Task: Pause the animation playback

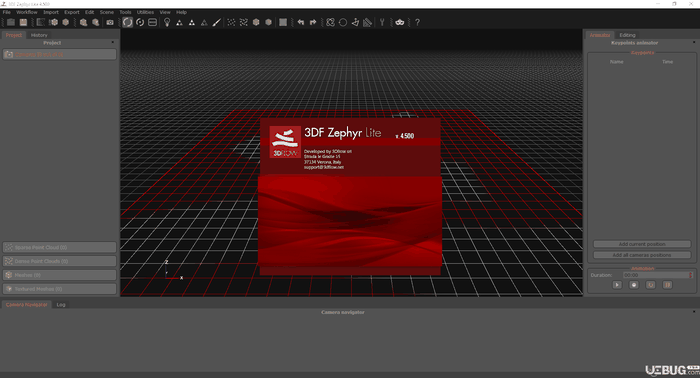Action: (x=667, y=285)
